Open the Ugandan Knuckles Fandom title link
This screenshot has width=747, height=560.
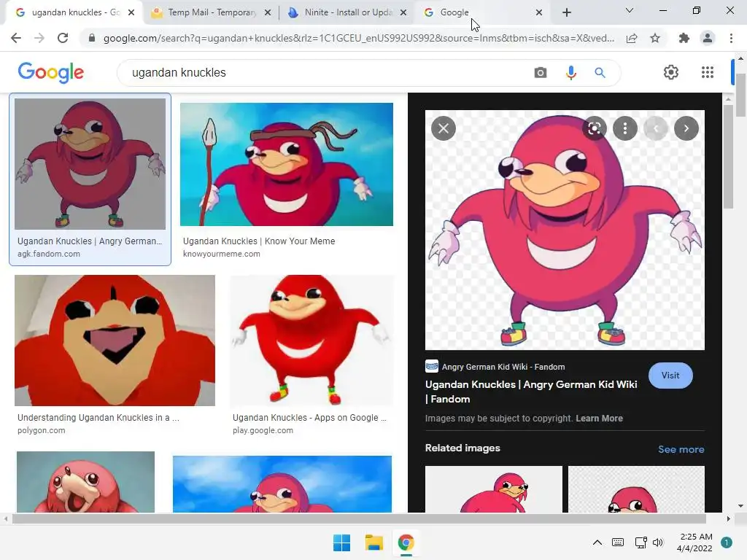(x=531, y=392)
